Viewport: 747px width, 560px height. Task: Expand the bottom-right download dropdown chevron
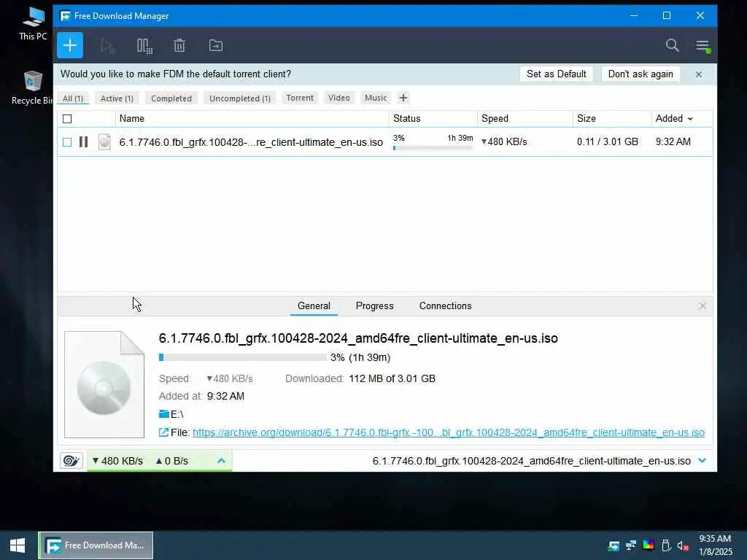pyautogui.click(x=703, y=461)
